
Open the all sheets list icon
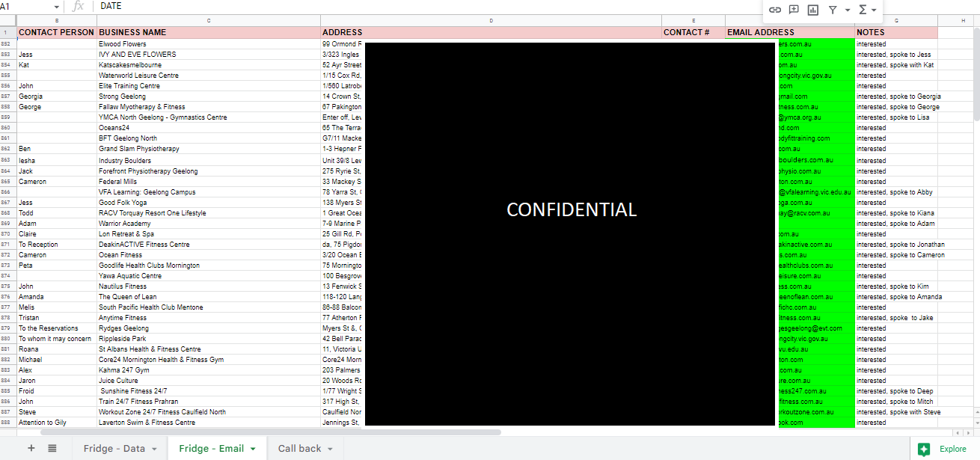[x=52, y=448]
